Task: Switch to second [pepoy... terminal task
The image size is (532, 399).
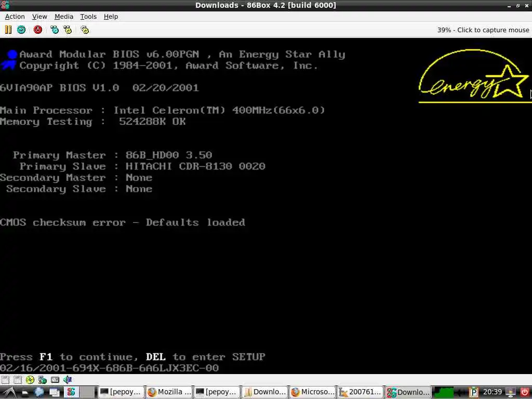Action: (217, 392)
